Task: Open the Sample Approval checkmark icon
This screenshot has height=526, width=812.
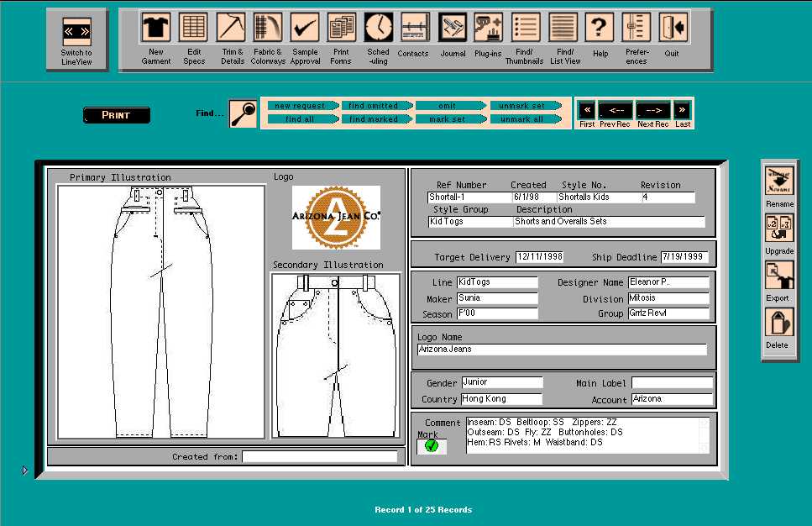Action: click(305, 28)
